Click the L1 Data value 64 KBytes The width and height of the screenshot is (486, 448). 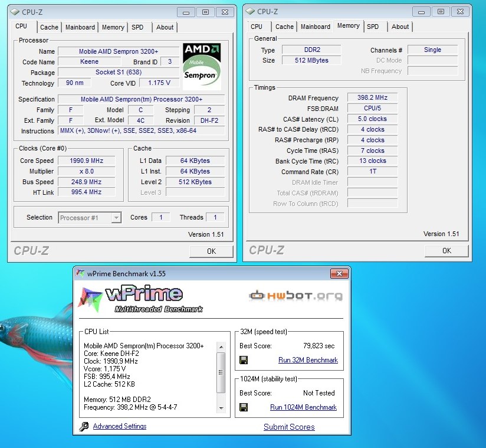click(x=195, y=161)
